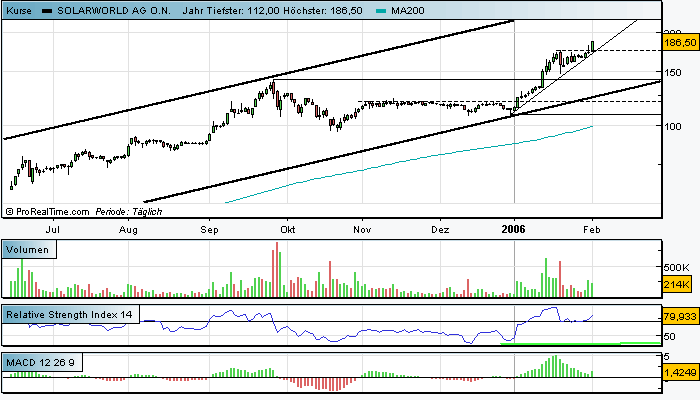The width and height of the screenshot is (700, 400).
Task: Click the tallest red volume bar near Okt
Action: coord(277,270)
